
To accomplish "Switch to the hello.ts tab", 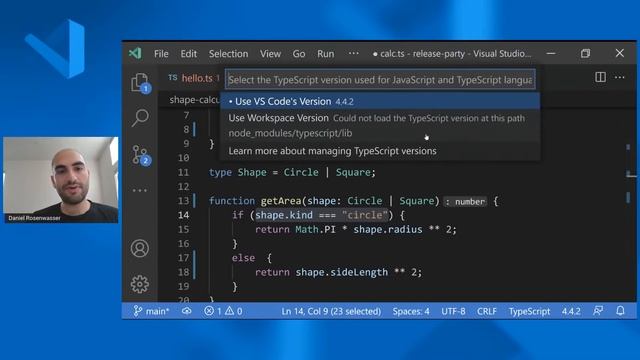I will 193,78.
